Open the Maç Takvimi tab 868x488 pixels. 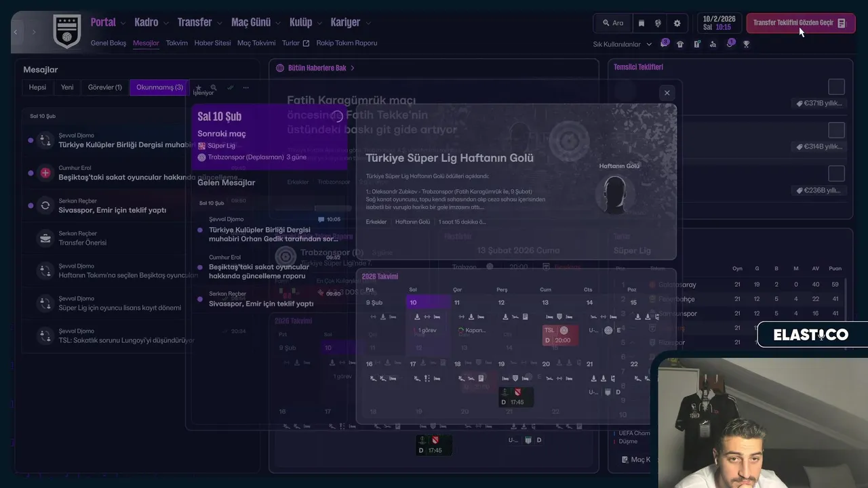(256, 43)
